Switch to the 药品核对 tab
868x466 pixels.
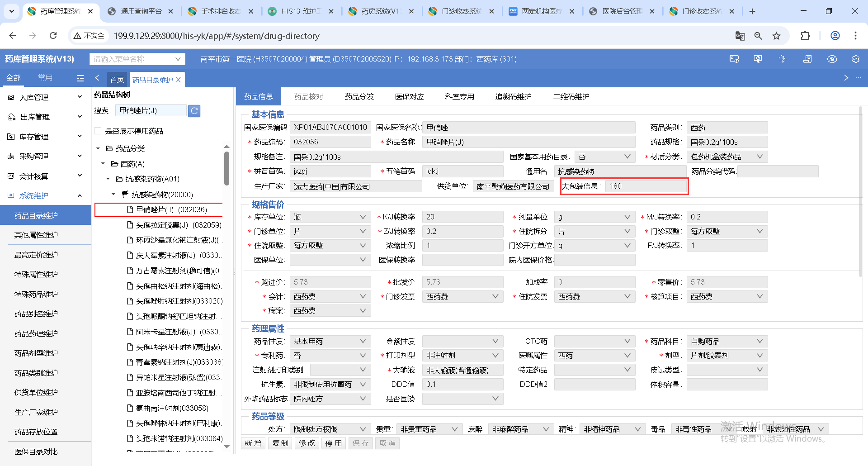click(x=309, y=97)
